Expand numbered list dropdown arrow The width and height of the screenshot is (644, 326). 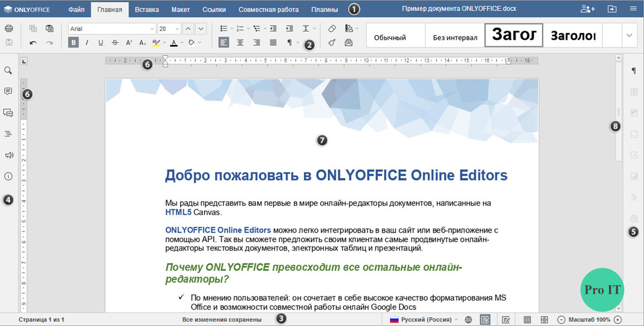point(248,28)
